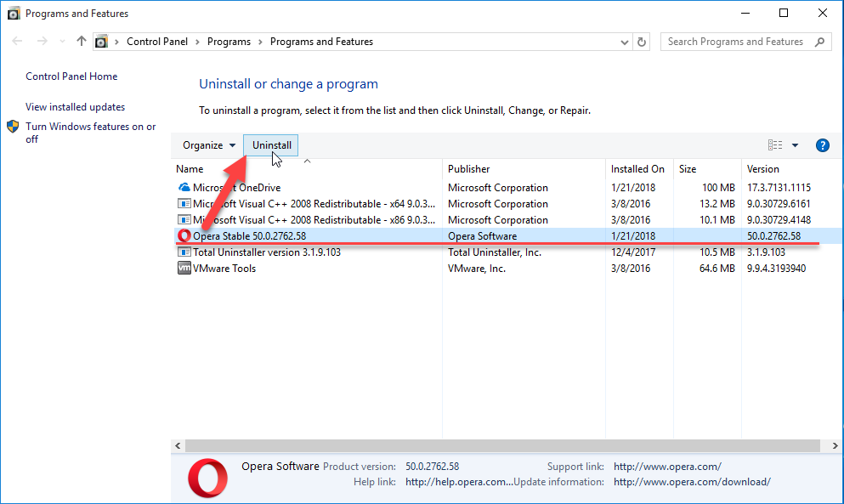Open the Organize dropdown menu
The image size is (844, 504).
[209, 145]
